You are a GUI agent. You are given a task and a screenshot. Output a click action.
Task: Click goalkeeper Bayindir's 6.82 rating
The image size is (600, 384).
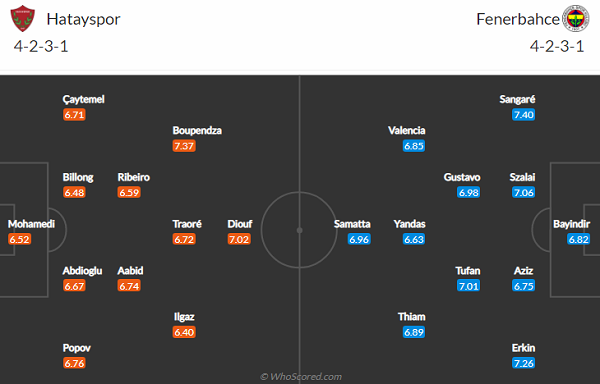[578, 239]
